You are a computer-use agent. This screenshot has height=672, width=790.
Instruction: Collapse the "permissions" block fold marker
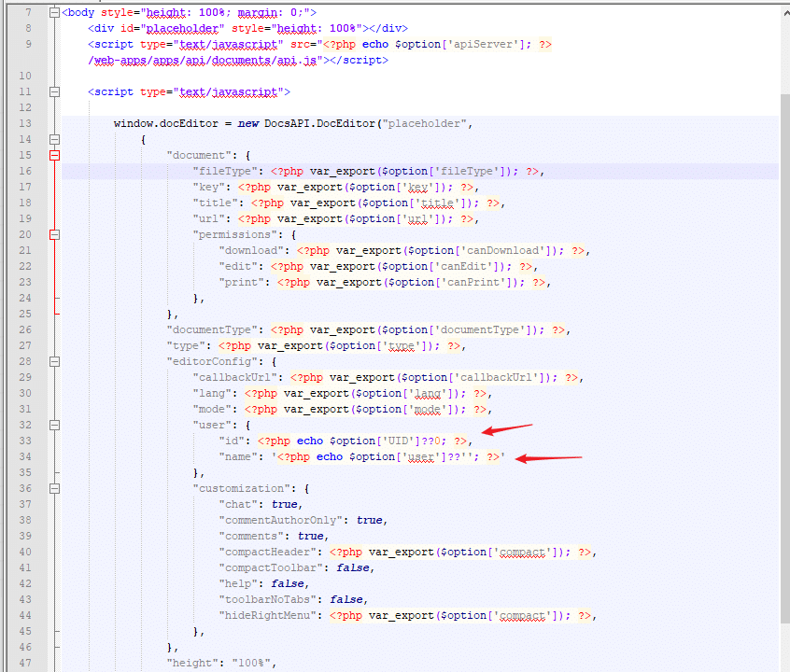(x=54, y=235)
